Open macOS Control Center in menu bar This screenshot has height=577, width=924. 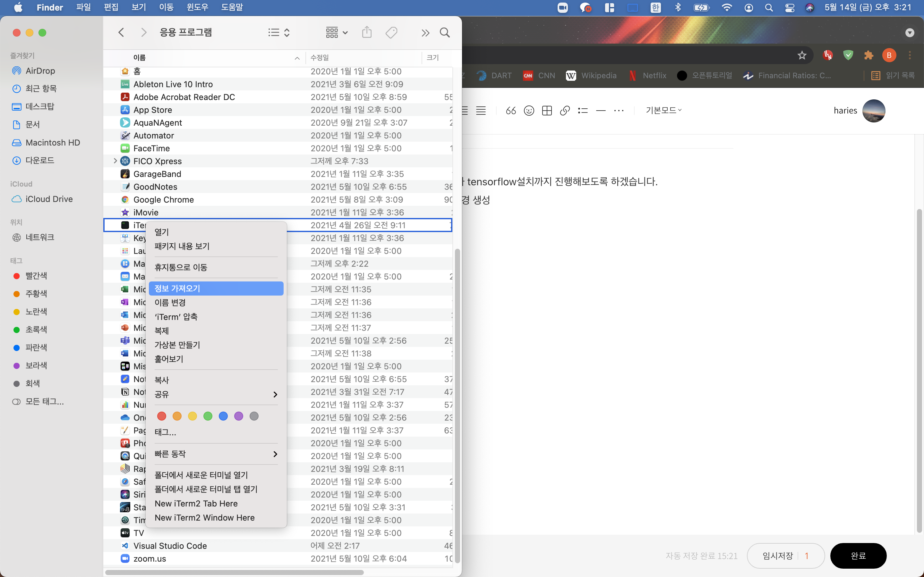[790, 8]
